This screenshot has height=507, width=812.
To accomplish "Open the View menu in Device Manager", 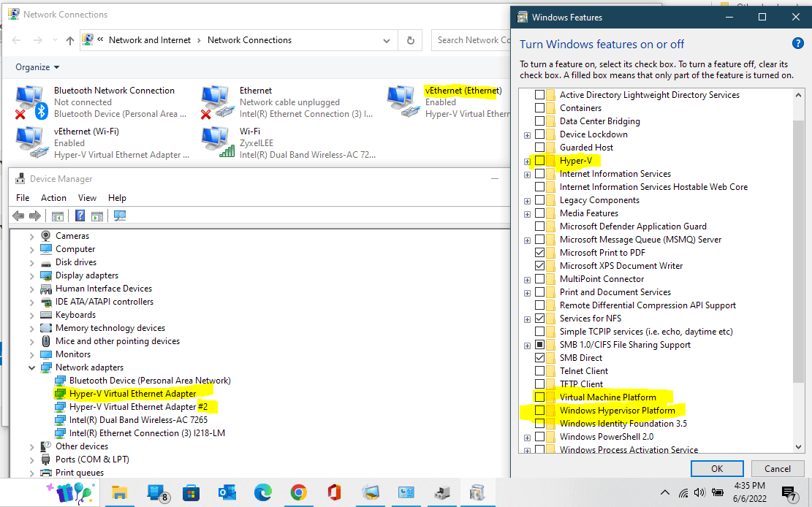I will [x=87, y=198].
